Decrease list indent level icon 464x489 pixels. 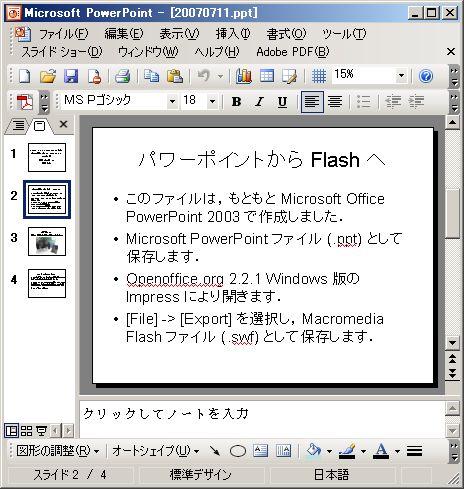[x=393, y=102]
